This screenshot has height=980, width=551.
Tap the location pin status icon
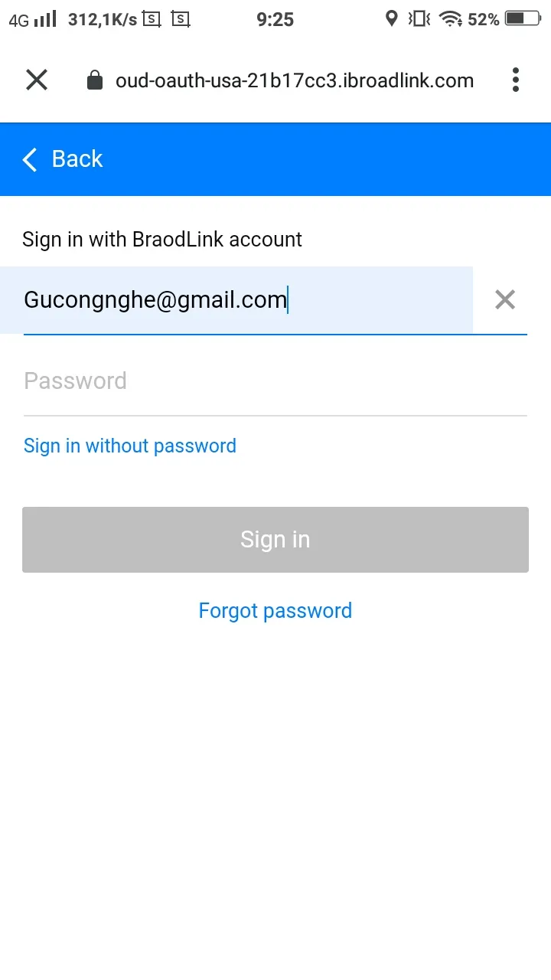pos(392,19)
